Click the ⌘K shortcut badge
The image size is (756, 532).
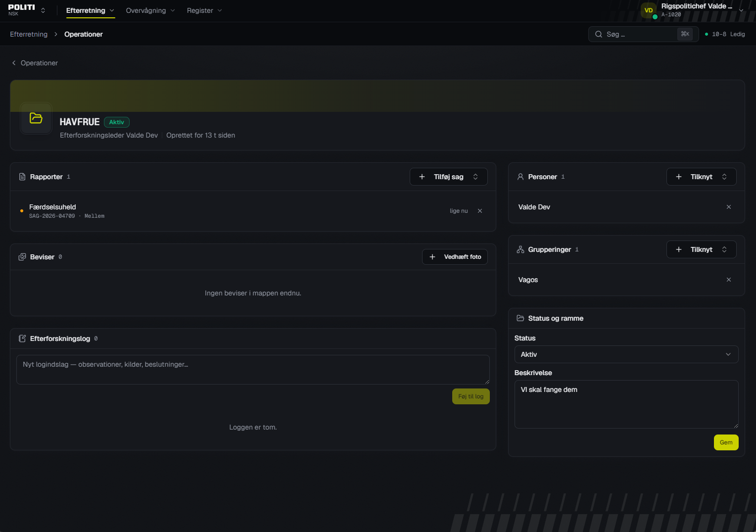click(685, 34)
